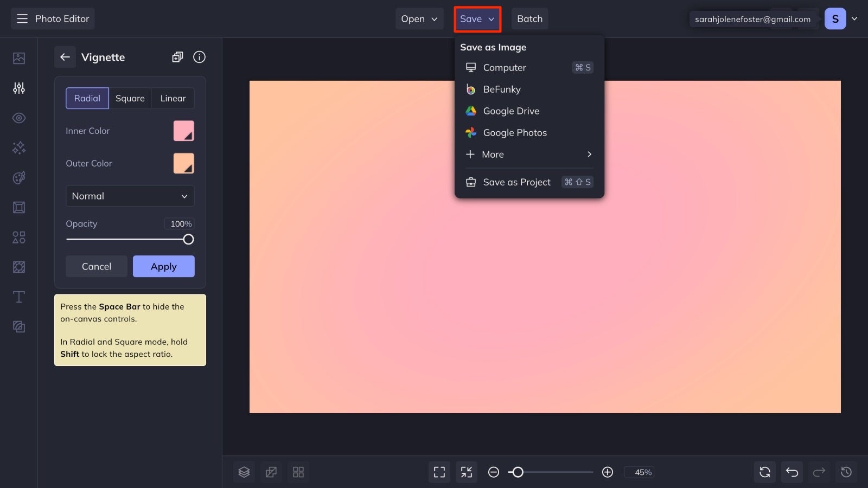Open the Artsy palette tool
This screenshot has width=868, height=488.
pyautogui.click(x=18, y=177)
